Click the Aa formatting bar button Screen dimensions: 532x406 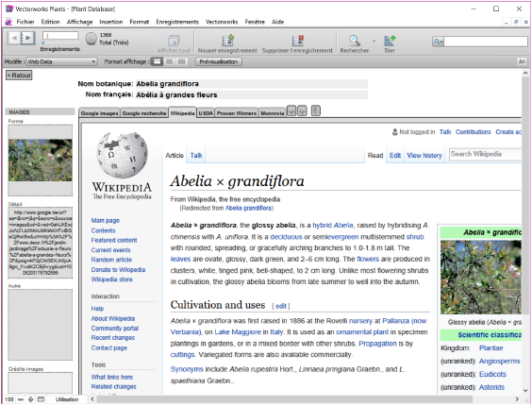521,61
